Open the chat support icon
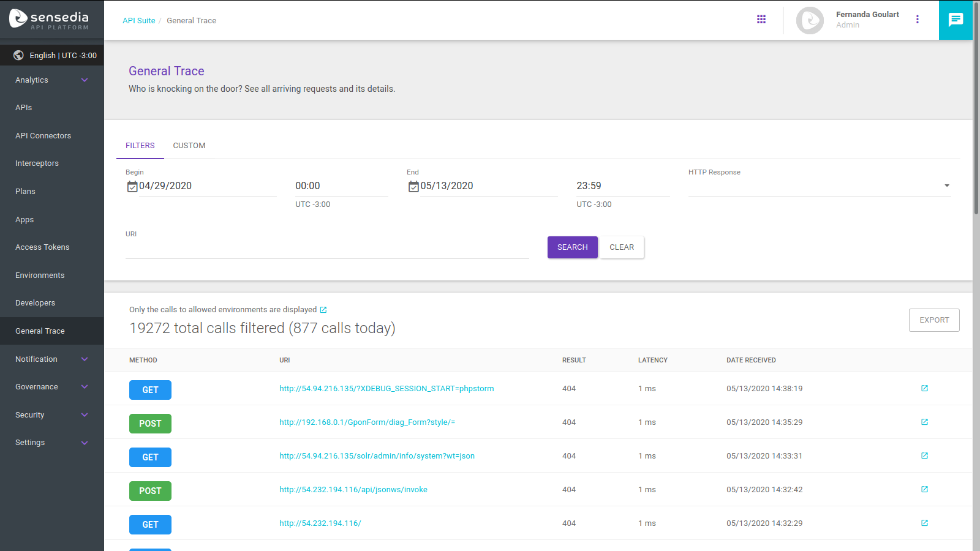Image resolution: width=980 pixels, height=551 pixels. click(x=956, y=20)
